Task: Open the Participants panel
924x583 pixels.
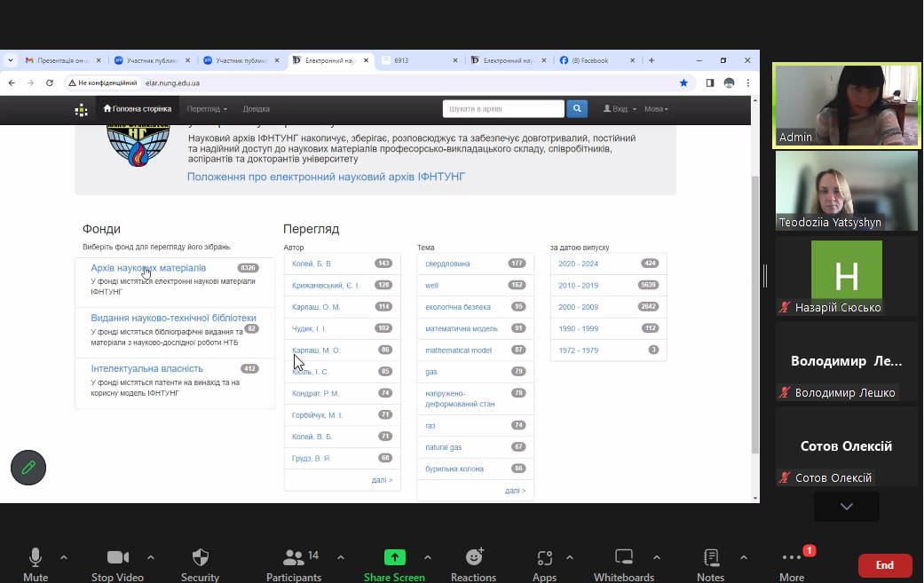Action: coord(294,558)
